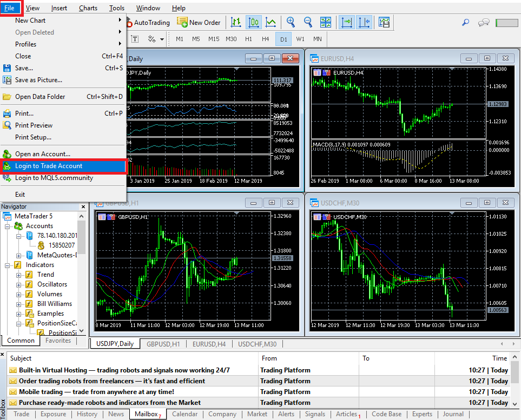Image resolution: width=521 pixels, height=420 pixels.
Task: Click the tile windows icon
Action: click(326, 22)
